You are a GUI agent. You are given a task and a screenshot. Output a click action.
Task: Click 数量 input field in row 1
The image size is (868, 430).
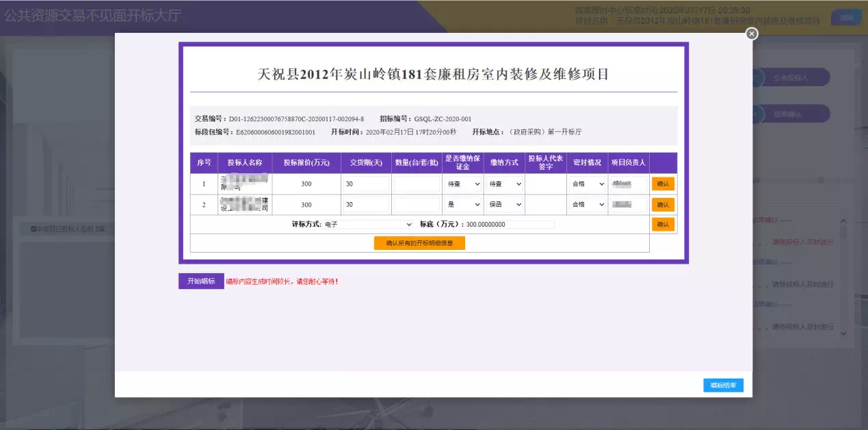[417, 184]
